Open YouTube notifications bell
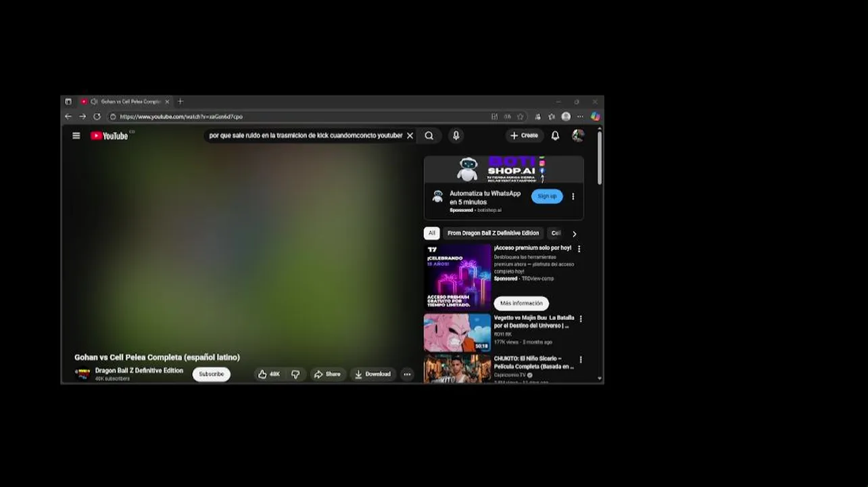868x487 pixels. pyautogui.click(x=555, y=135)
